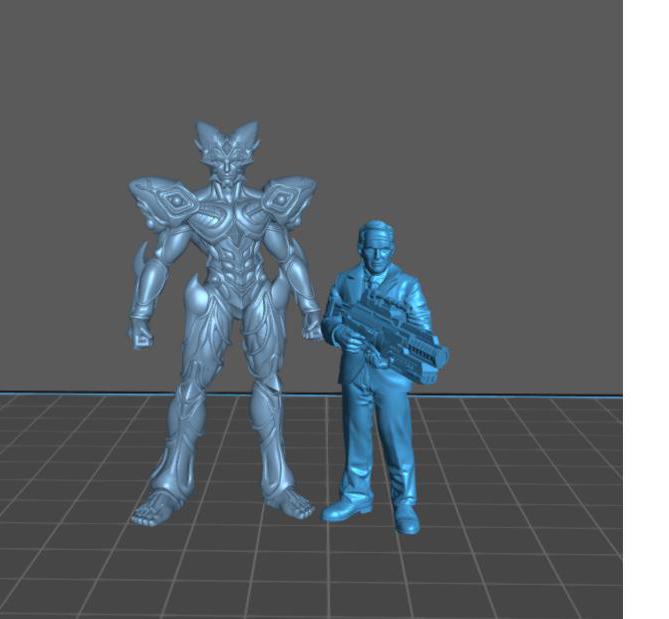
Task: Click the creature's bare foot on left
Action: coord(153,510)
